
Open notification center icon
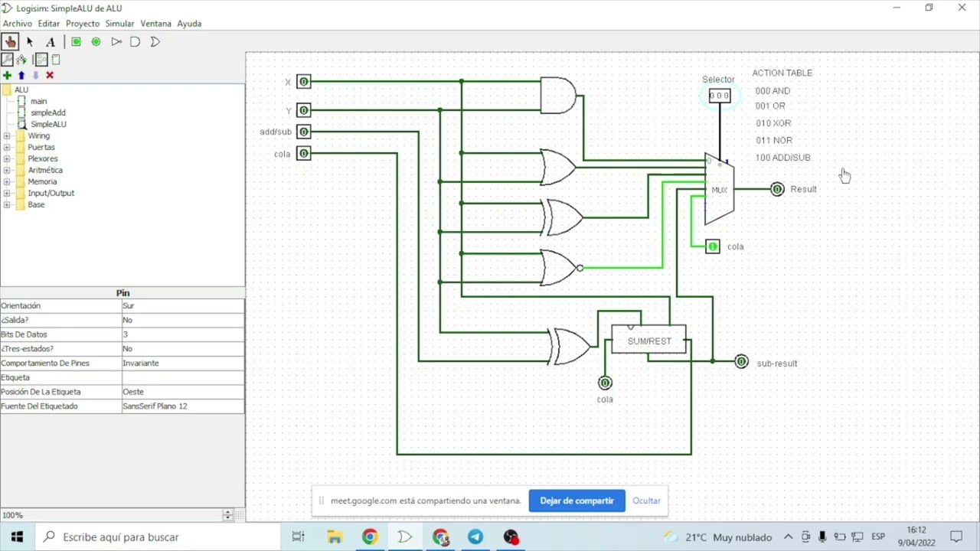[956, 537]
